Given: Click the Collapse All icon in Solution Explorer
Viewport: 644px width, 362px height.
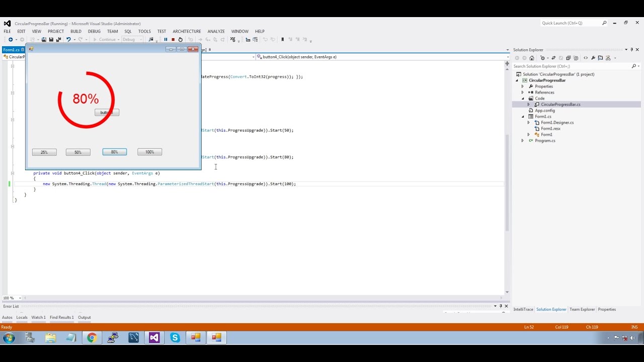Looking at the screenshot, I should [x=569, y=58].
